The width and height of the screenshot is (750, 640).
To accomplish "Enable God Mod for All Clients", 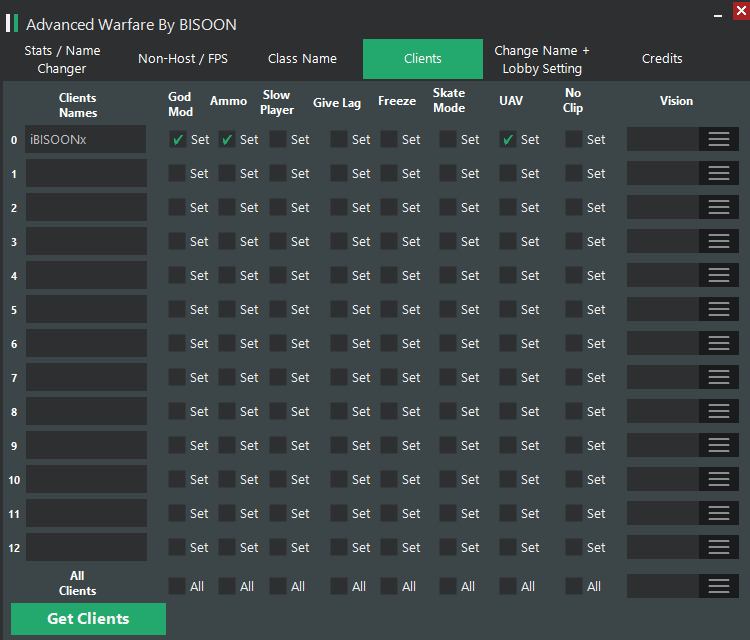I will [x=177, y=586].
